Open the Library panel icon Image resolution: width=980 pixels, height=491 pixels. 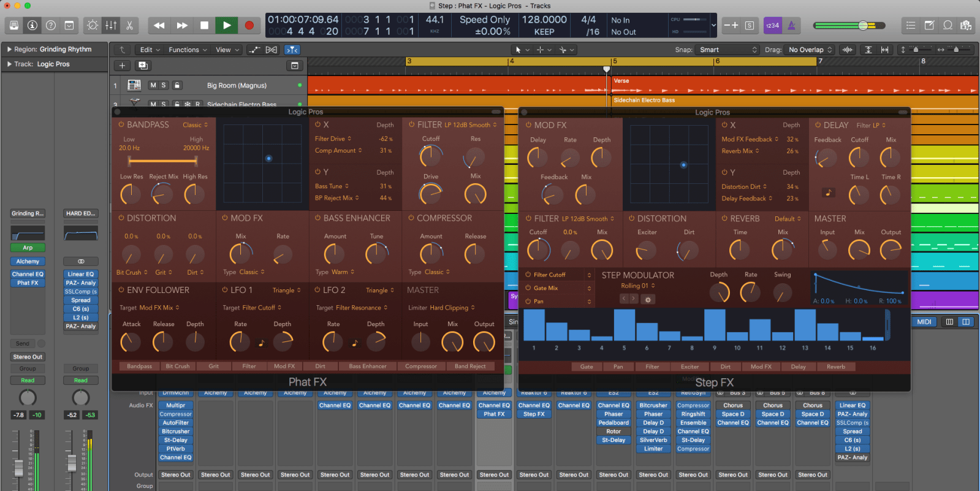pos(13,25)
